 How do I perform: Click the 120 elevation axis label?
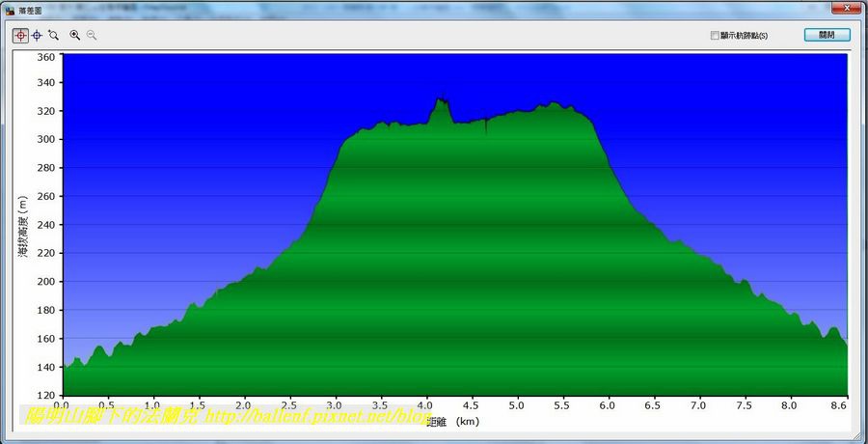point(45,395)
